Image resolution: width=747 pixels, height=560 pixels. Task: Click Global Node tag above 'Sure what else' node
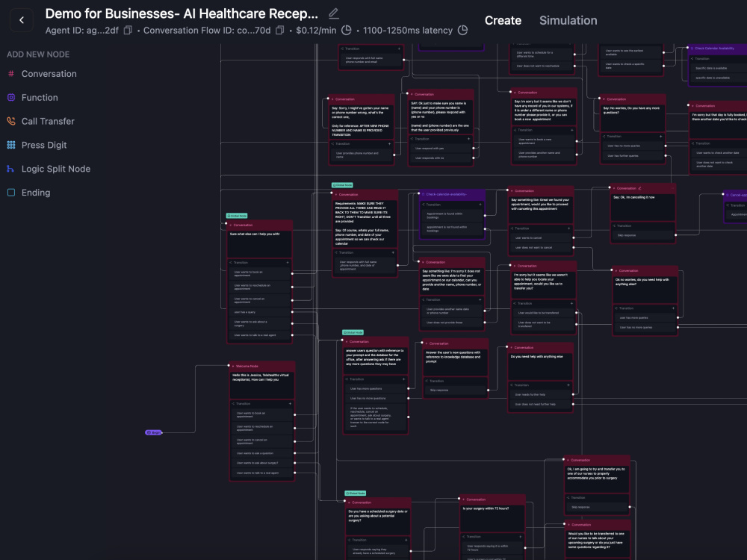point(237,216)
